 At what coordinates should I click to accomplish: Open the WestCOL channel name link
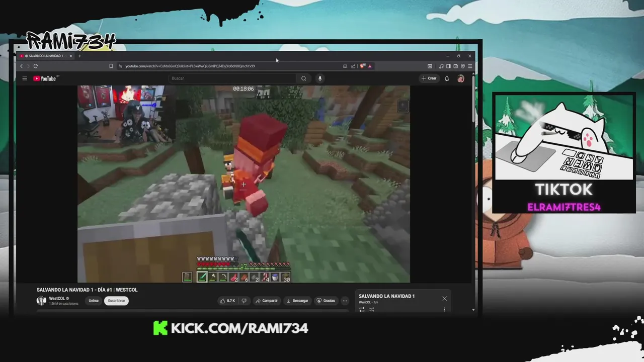56,299
